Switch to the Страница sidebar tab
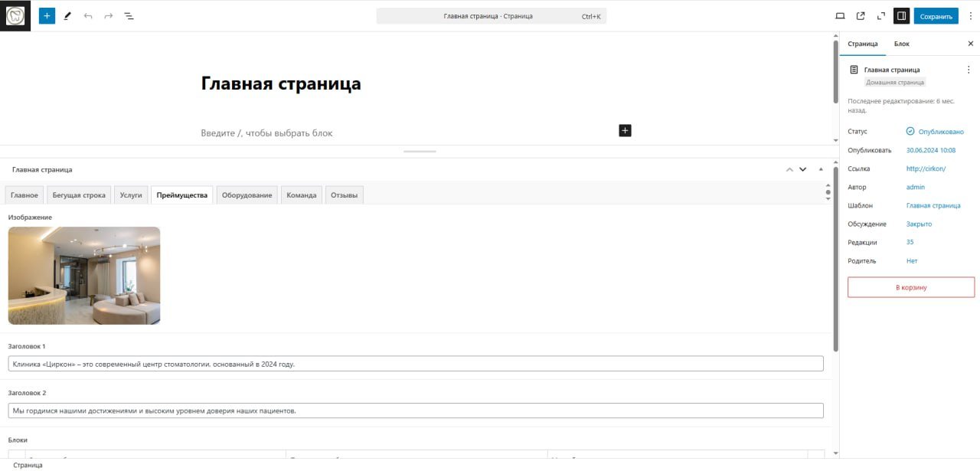 [x=863, y=44]
